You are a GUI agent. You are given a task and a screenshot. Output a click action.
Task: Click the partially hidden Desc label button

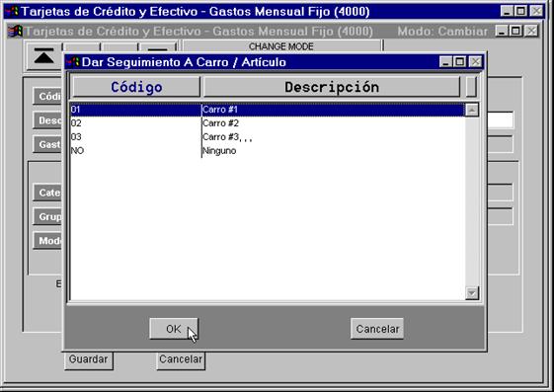coord(47,120)
